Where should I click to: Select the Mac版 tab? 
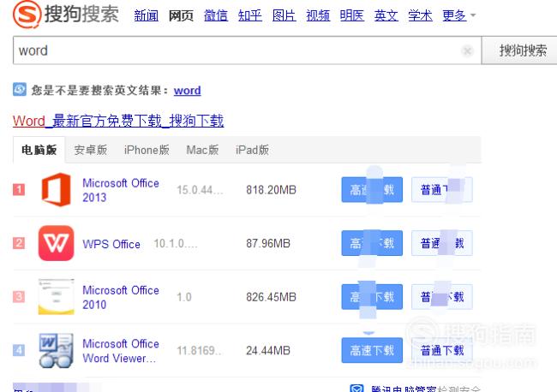click(x=202, y=150)
